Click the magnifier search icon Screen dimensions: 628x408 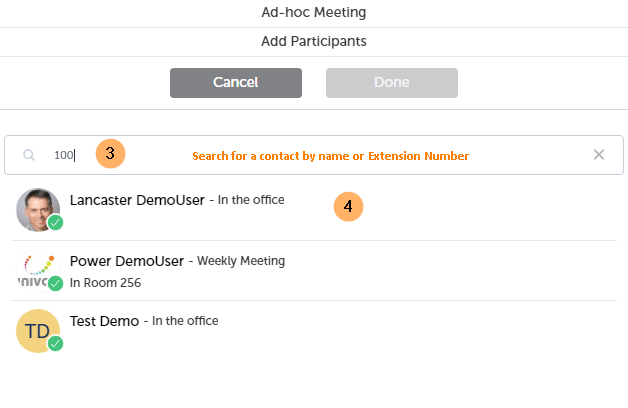[29, 155]
